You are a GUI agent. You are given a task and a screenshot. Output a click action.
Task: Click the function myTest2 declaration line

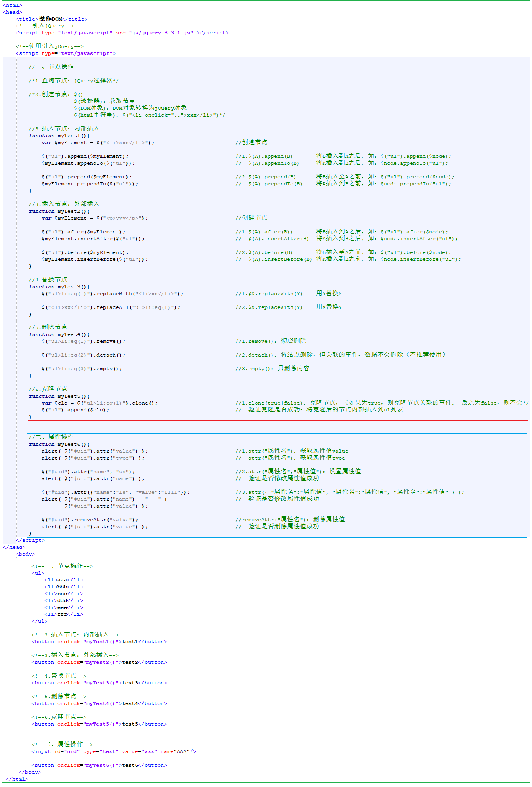(x=59, y=211)
